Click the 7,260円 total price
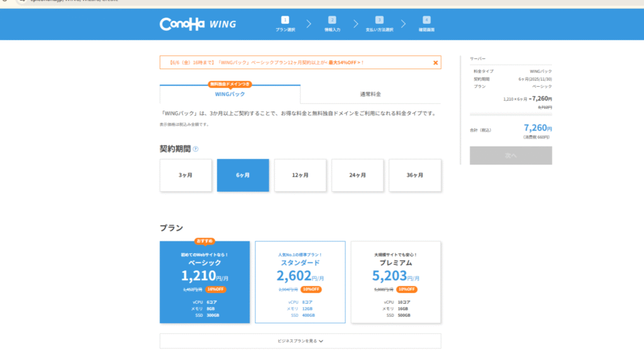Image resolution: width=644 pixels, height=362 pixels. 538,128
